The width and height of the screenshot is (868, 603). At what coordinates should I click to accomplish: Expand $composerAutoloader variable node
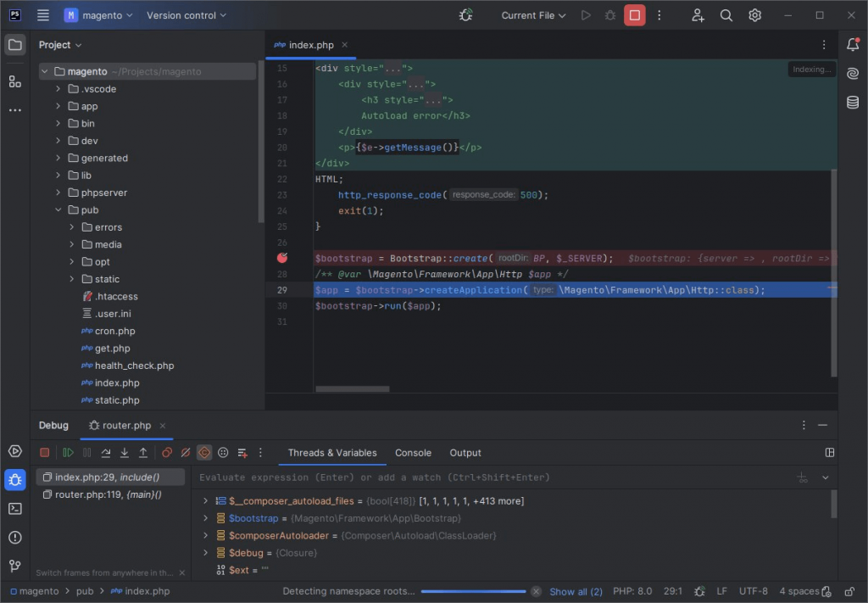coord(205,535)
